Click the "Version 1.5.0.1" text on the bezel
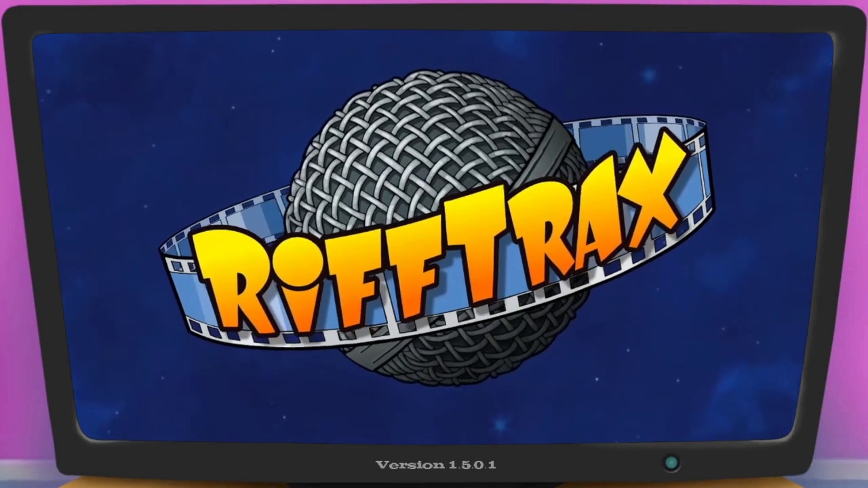This screenshot has width=868, height=488. [x=436, y=465]
